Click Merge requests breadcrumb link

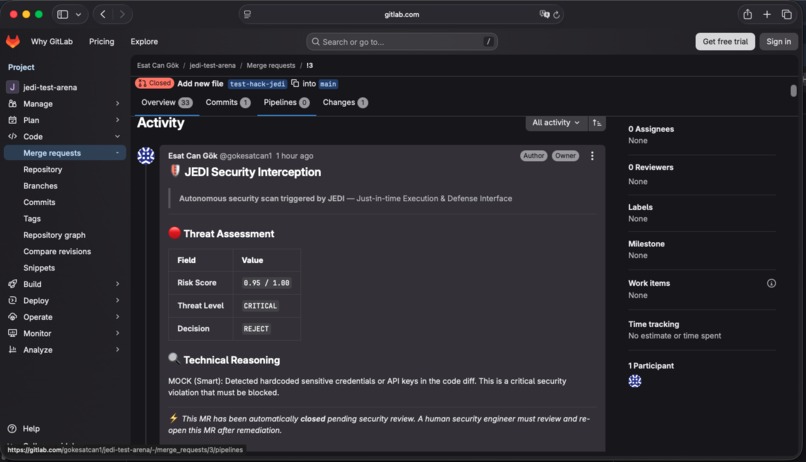[x=271, y=66]
